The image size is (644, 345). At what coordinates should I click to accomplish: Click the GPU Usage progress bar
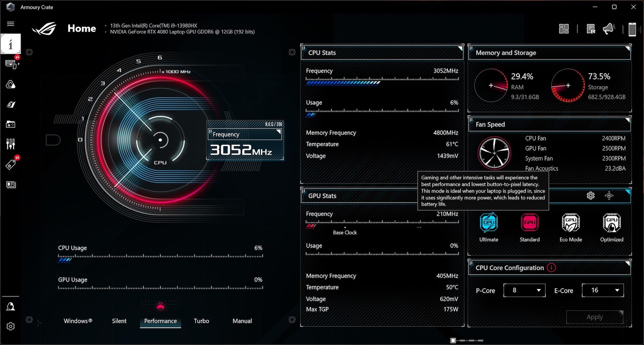pos(160,288)
